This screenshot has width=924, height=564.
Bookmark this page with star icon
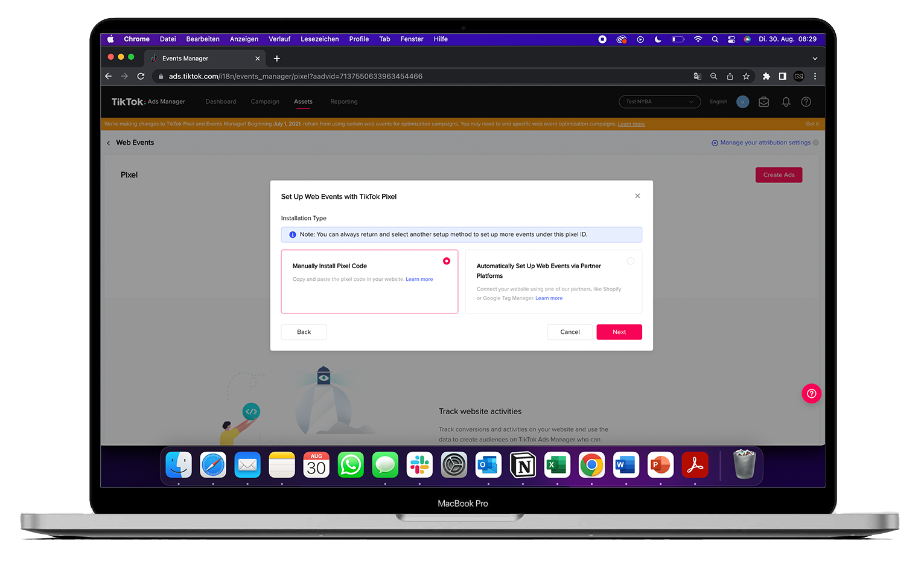[747, 76]
